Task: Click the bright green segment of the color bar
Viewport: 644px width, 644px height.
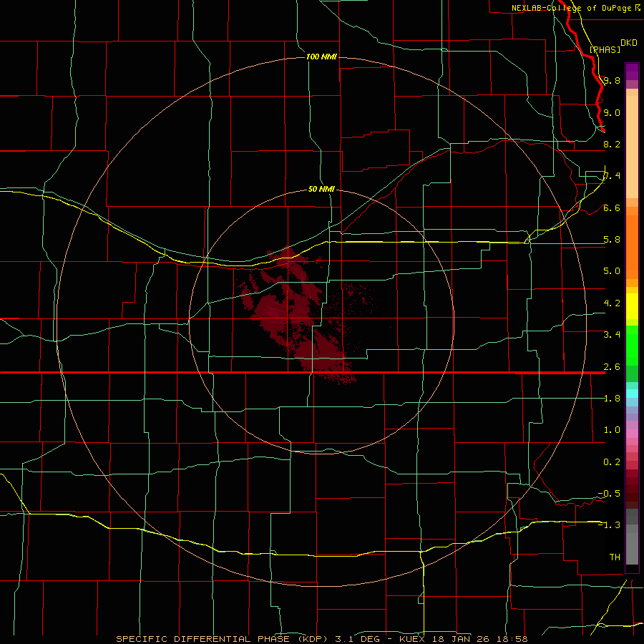Action: pyautogui.click(x=632, y=345)
